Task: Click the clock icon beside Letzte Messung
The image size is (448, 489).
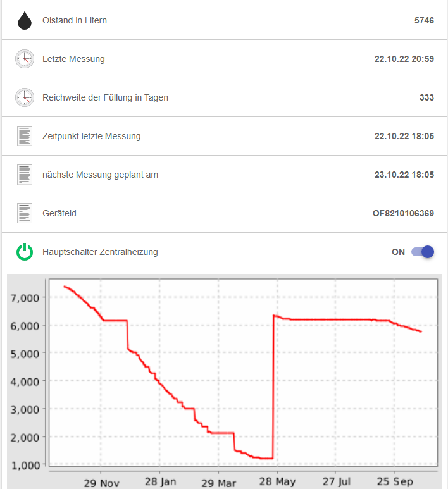Action: 25,59
